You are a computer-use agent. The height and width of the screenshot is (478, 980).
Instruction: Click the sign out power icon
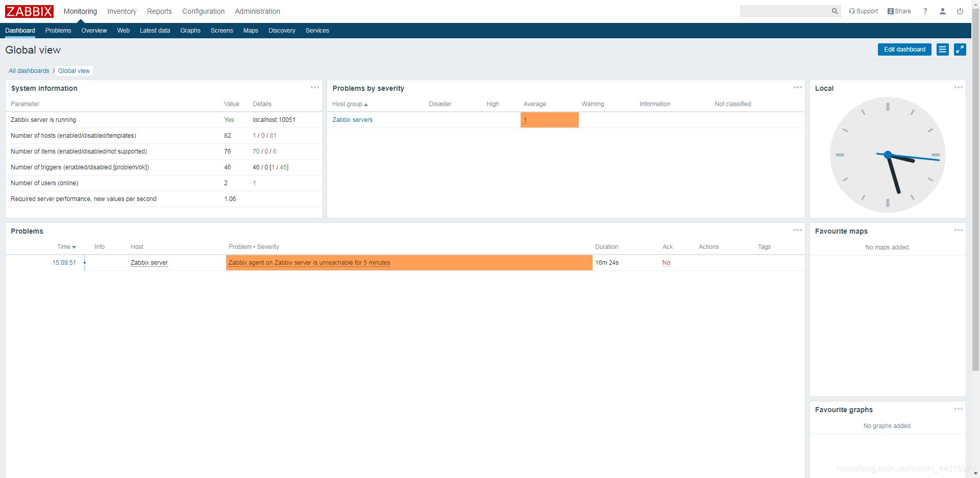click(960, 11)
